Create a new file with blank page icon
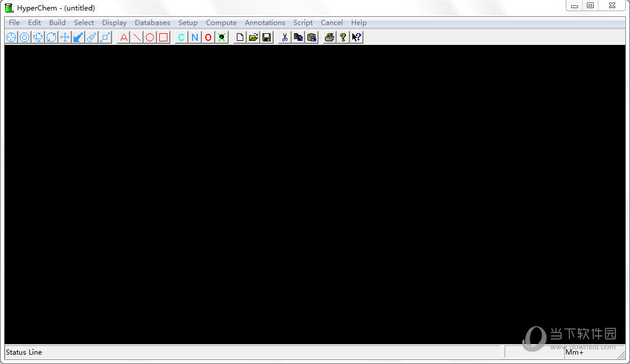This screenshot has width=630, height=364. point(240,37)
